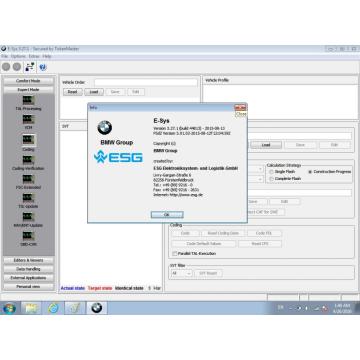Expand the External Applications section
The width and height of the screenshot is (360, 360).
(28, 278)
